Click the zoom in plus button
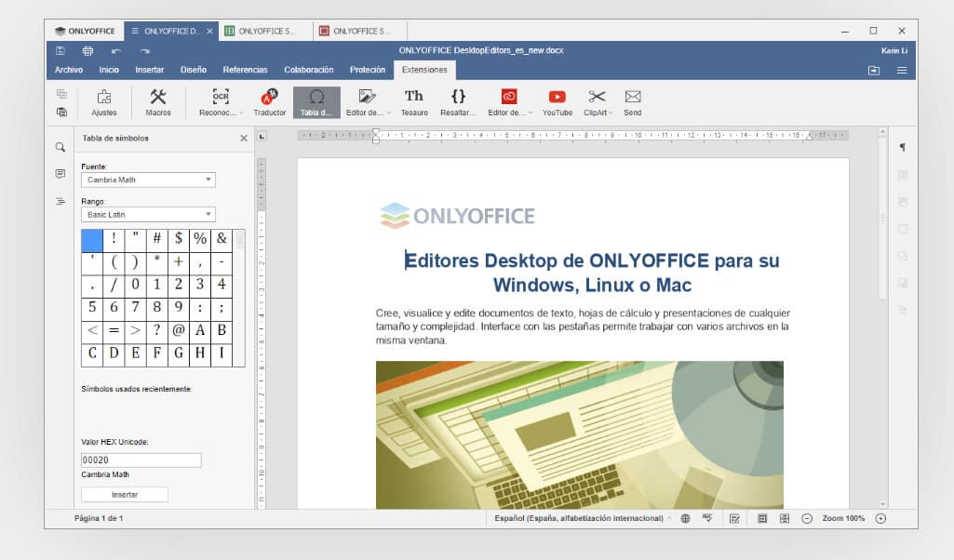The width and height of the screenshot is (954, 560). tap(880, 518)
